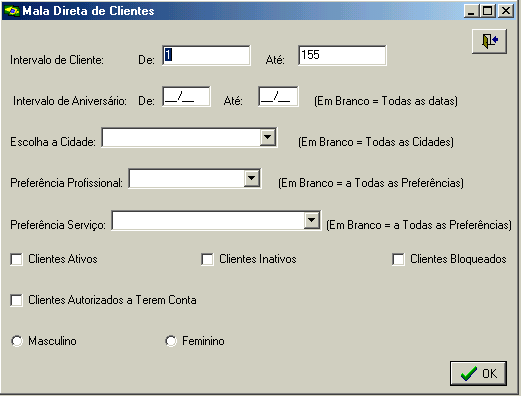
Task: Close the Mala Direta de Clientes window
Action: tap(506, 11)
